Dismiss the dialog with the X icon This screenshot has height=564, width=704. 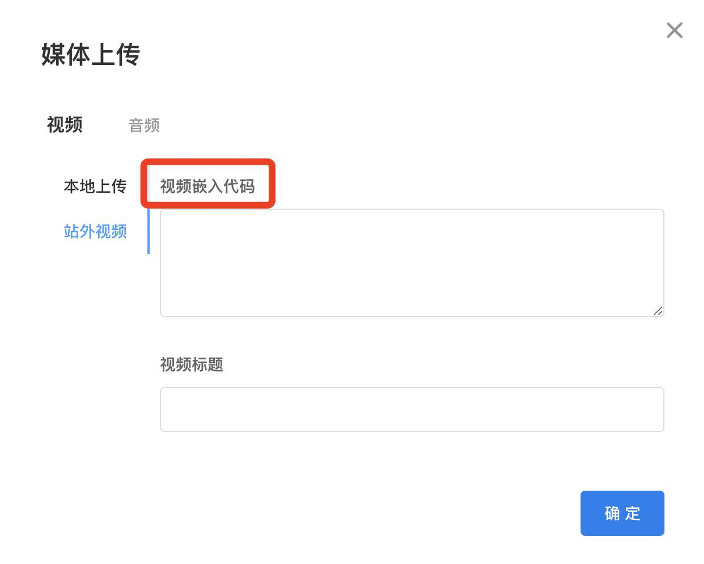click(674, 31)
